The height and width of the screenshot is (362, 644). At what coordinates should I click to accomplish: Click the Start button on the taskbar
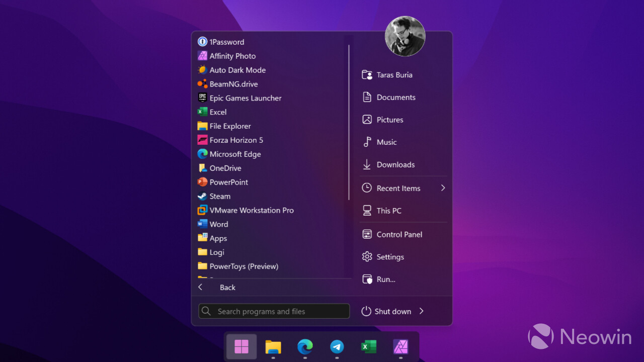click(242, 346)
